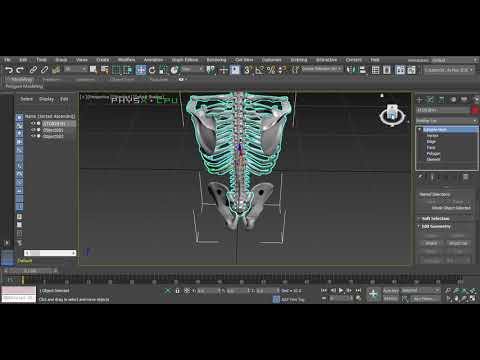This screenshot has width=480, height=360.
Task: Open the File menu
Action: (x=7, y=60)
